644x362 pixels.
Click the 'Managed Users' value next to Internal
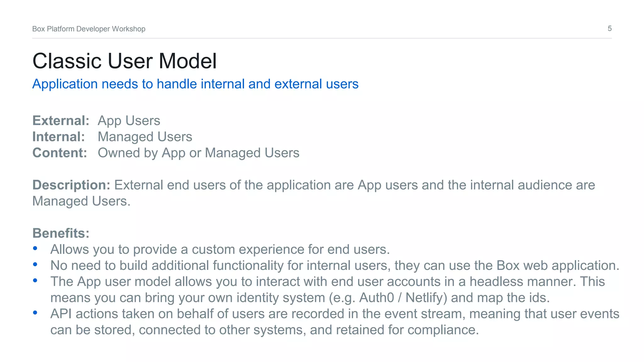[145, 137]
